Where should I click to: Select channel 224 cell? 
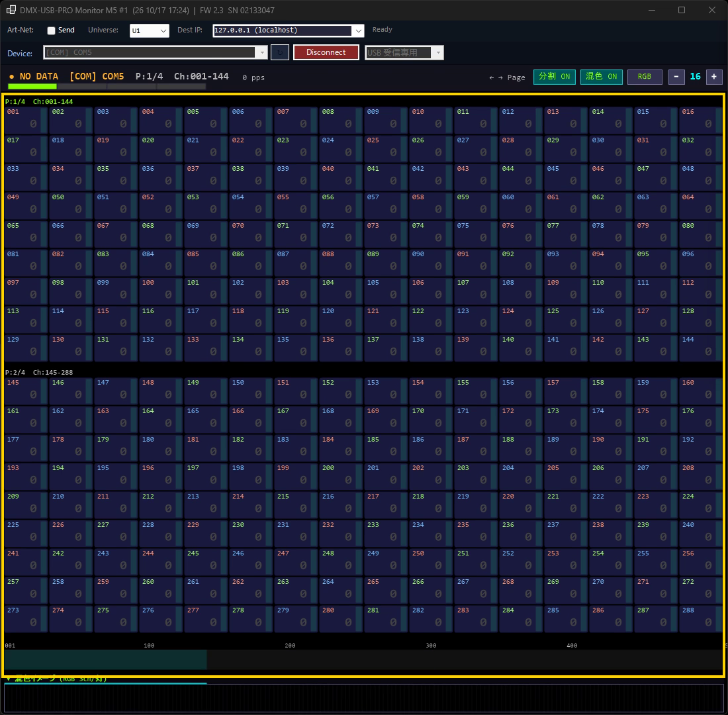[x=701, y=505]
